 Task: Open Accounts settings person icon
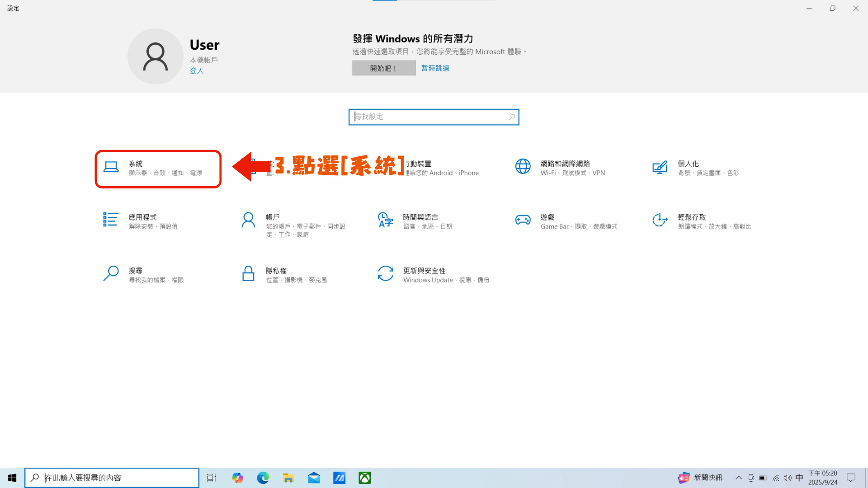(248, 220)
